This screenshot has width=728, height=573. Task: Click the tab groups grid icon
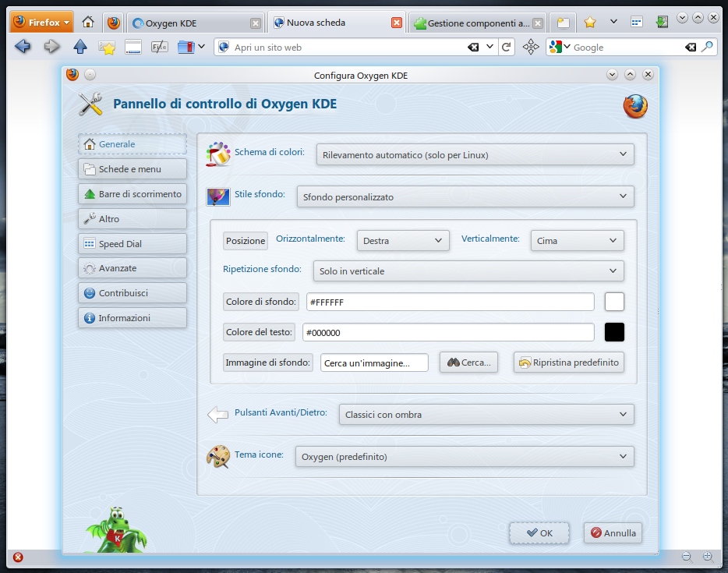pyautogui.click(x=637, y=22)
